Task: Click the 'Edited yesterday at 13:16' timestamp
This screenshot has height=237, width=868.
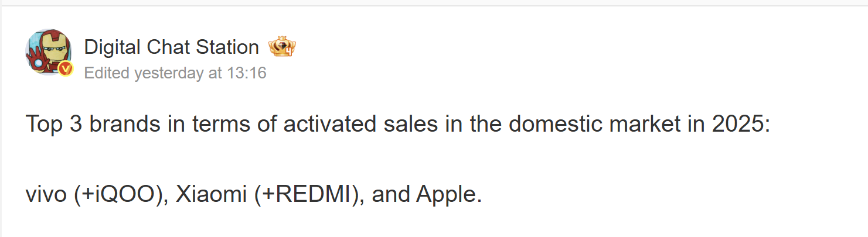Action: click(175, 73)
